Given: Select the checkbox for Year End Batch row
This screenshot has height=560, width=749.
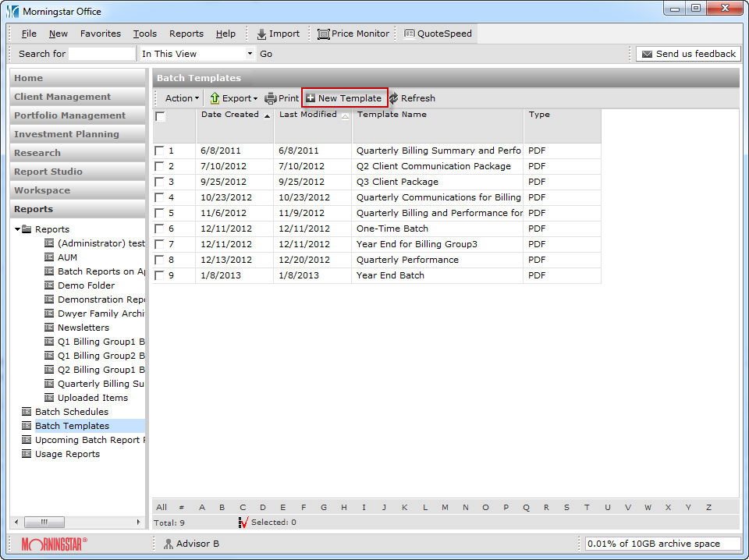Looking at the screenshot, I should coord(159,275).
